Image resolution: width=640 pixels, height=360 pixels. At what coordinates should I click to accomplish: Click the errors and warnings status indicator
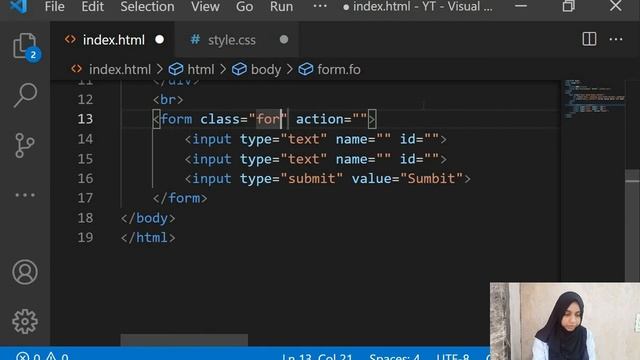click(42, 356)
